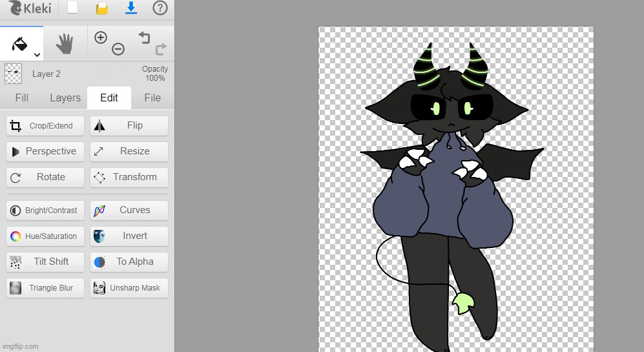Click the blue download save icon

pos(131,8)
